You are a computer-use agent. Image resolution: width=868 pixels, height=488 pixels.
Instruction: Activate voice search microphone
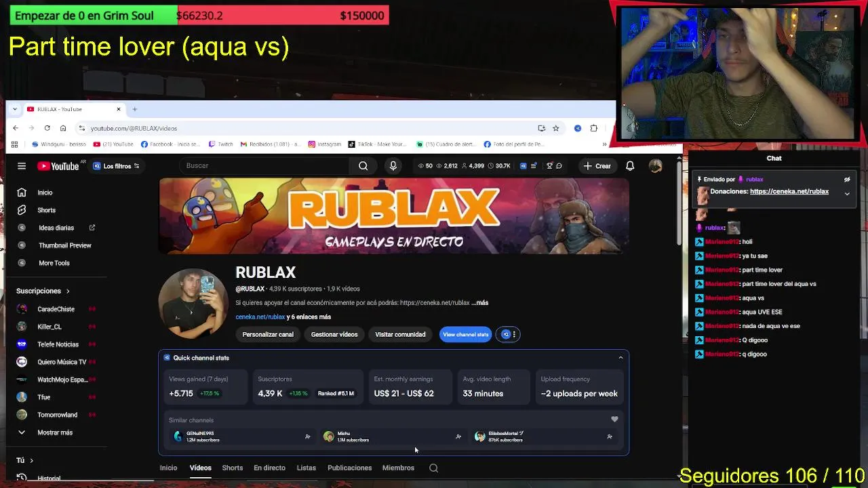point(393,166)
